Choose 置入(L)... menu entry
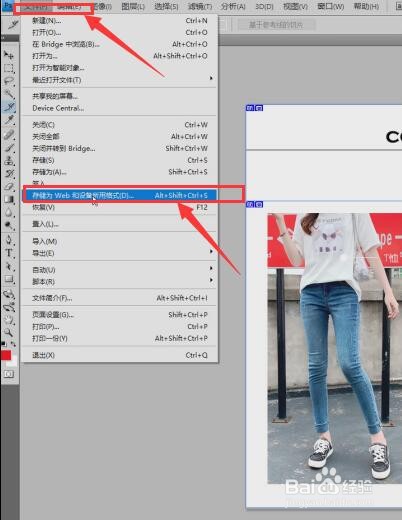Screen dimensions: 402x520 (x=119, y=224)
